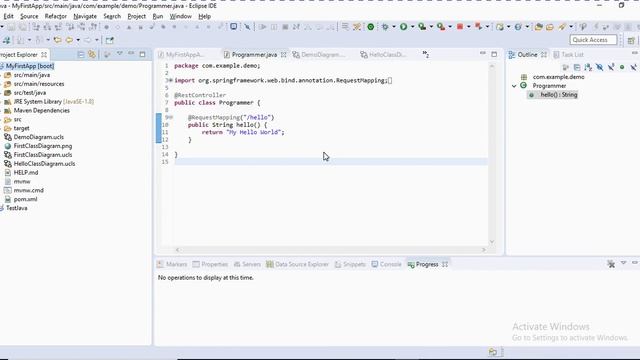Image resolution: width=640 pixels, height=360 pixels.
Task: Click the Pin Editor icon near the second-row toolbar
Action: pos(109,40)
